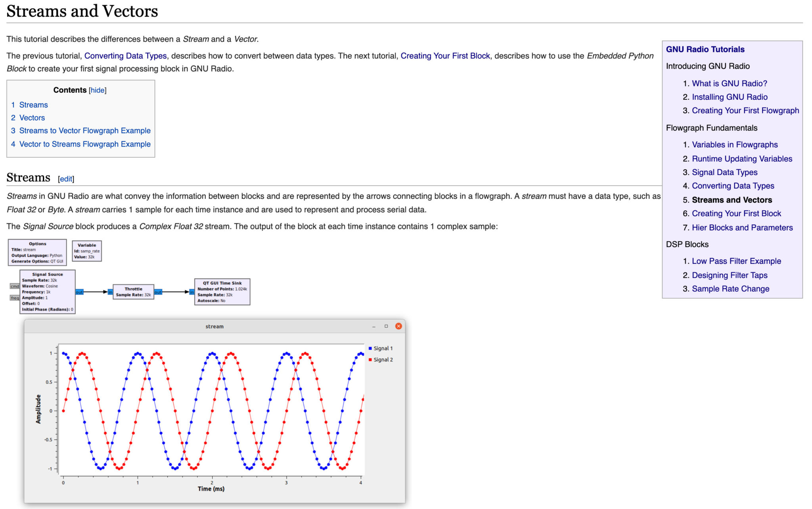
Task: Open the Converting Data Types link
Action: (125, 55)
